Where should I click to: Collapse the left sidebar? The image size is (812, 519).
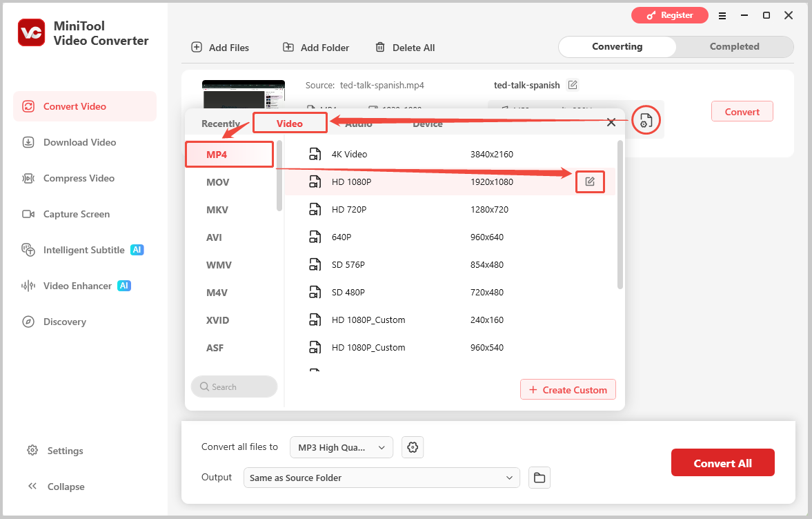pyautogui.click(x=56, y=487)
